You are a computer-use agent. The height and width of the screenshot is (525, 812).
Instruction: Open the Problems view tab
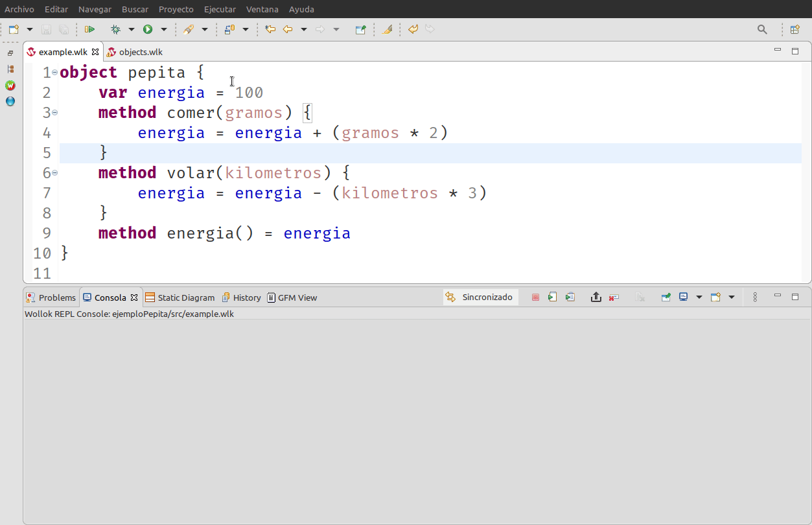tap(56, 297)
